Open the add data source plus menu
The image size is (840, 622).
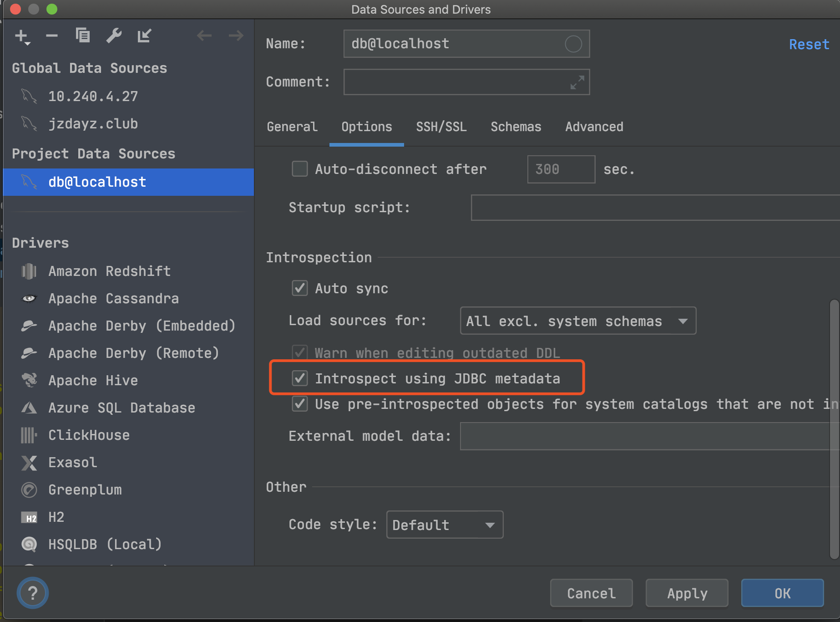point(22,36)
